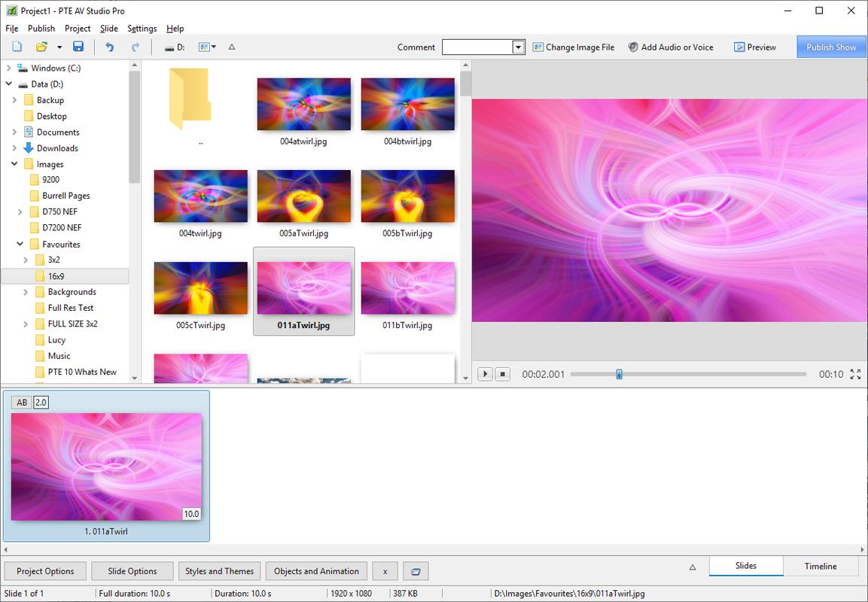Click the preview playback position slider

(619, 374)
